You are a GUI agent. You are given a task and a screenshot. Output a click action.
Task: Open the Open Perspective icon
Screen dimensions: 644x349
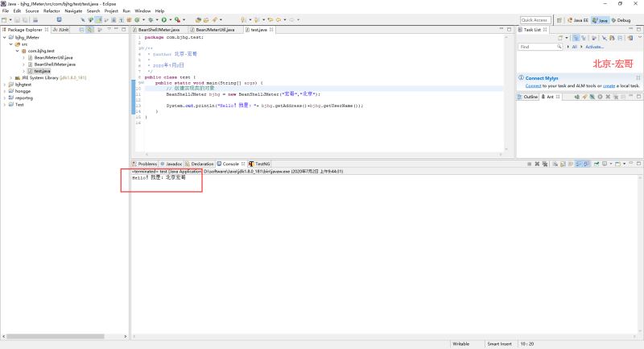pyautogui.click(x=558, y=19)
